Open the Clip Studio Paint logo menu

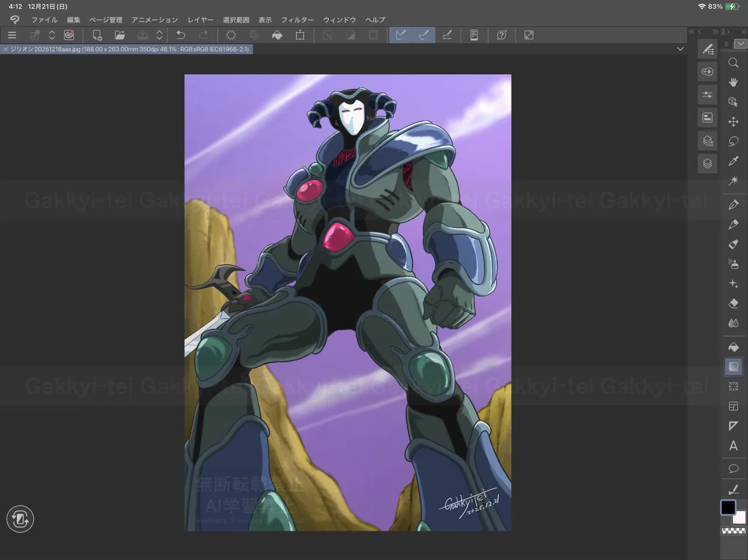click(x=15, y=20)
